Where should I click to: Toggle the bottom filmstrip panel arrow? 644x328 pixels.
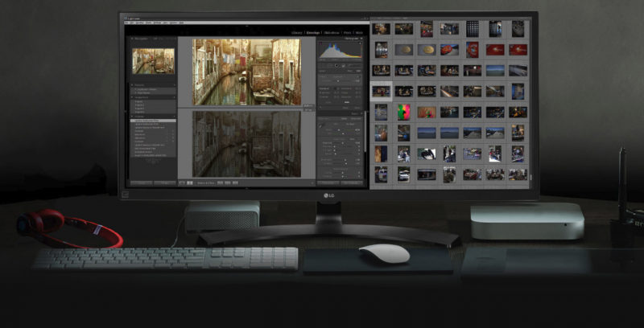247,188
